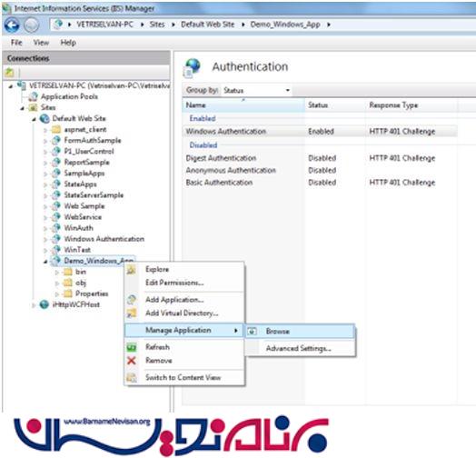
Task: Collapse the Enabled group header
Action: pos(203,118)
